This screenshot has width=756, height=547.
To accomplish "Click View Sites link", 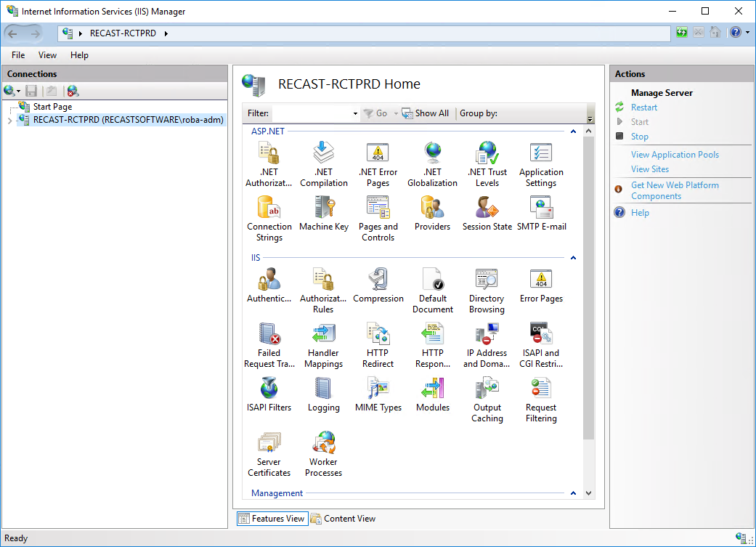I will (x=650, y=169).
